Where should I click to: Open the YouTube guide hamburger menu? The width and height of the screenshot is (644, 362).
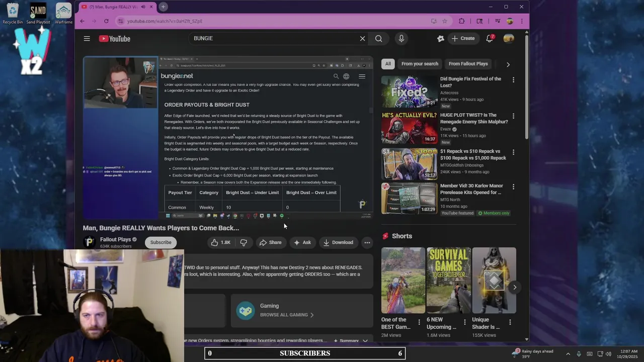click(x=87, y=39)
